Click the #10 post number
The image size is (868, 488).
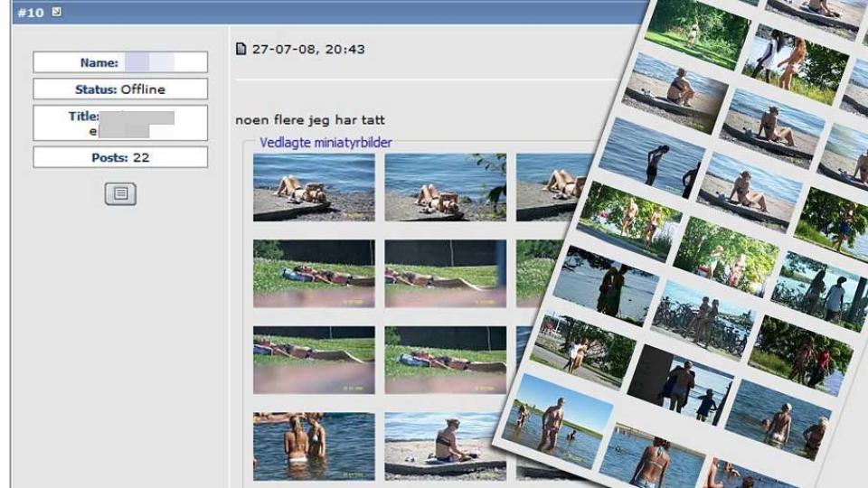(x=31, y=12)
